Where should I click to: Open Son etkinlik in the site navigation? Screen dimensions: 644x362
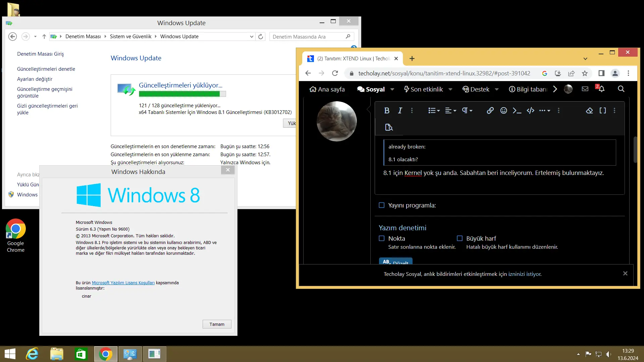(x=423, y=89)
